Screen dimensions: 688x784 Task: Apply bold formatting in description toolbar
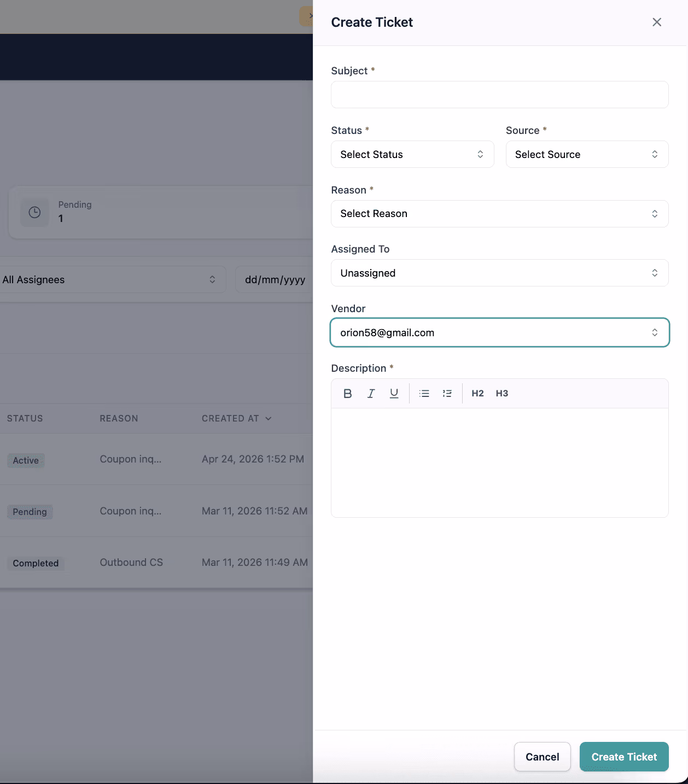point(347,393)
